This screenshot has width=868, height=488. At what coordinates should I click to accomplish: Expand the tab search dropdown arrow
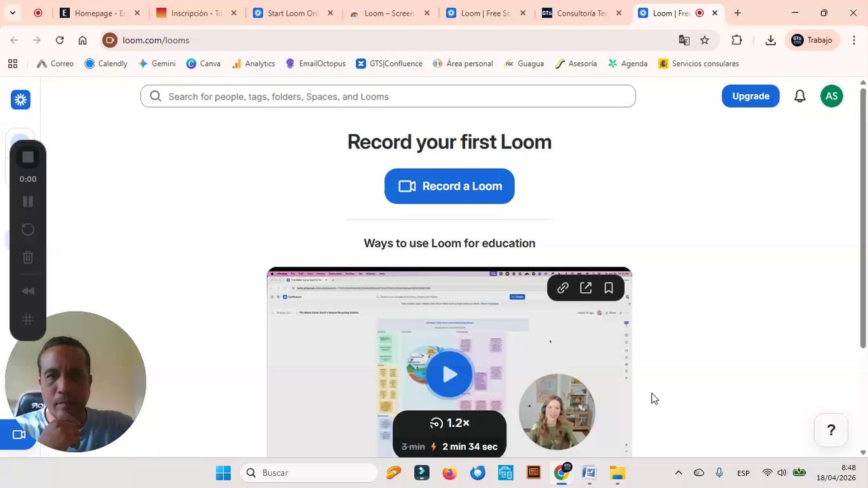(12, 13)
